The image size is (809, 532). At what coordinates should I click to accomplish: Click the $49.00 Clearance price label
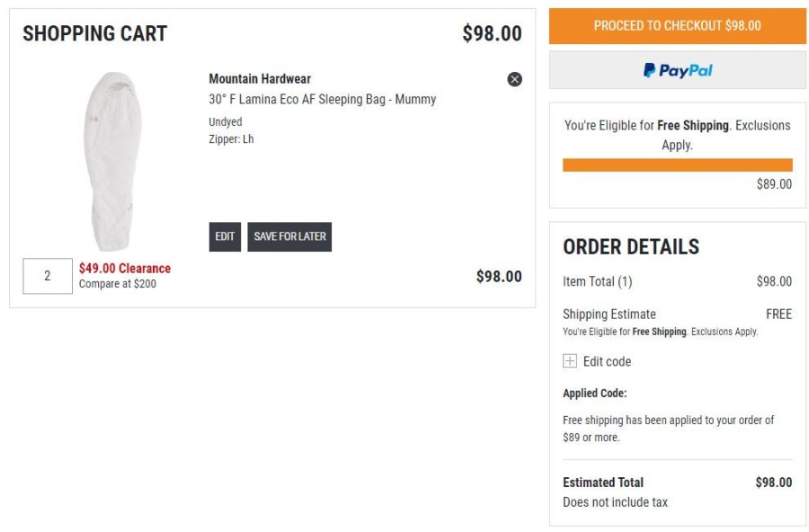pyautogui.click(x=125, y=269)
